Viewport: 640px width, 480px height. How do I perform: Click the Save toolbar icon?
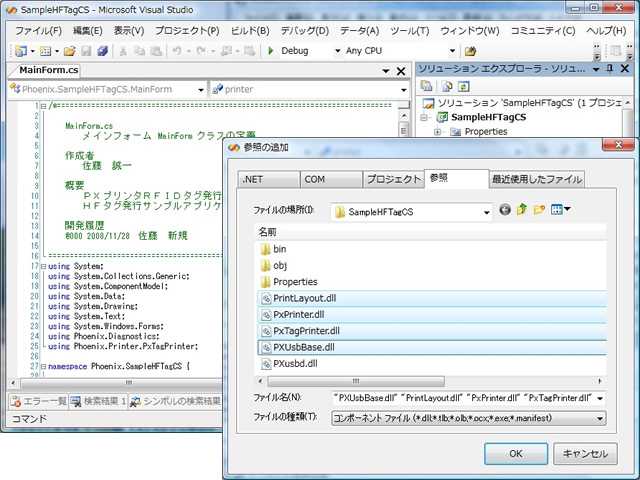86,51
